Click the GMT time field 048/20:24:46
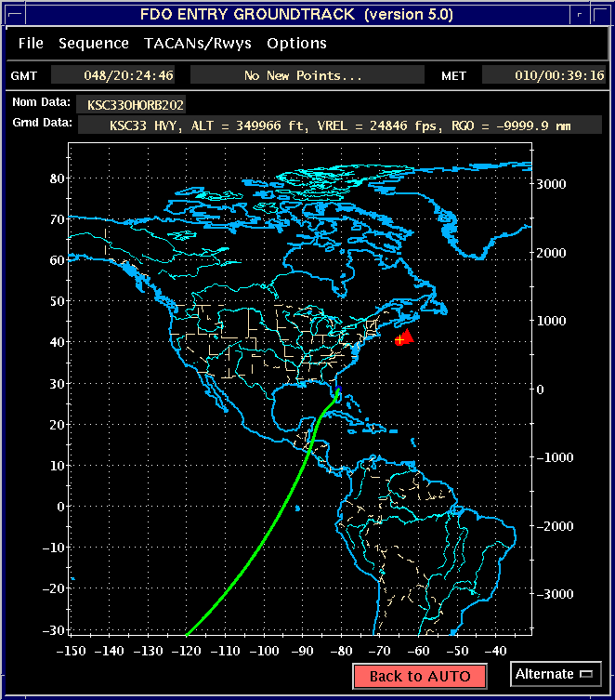Image resolution: width=615 pixels, height=700 pixels. 113,75
